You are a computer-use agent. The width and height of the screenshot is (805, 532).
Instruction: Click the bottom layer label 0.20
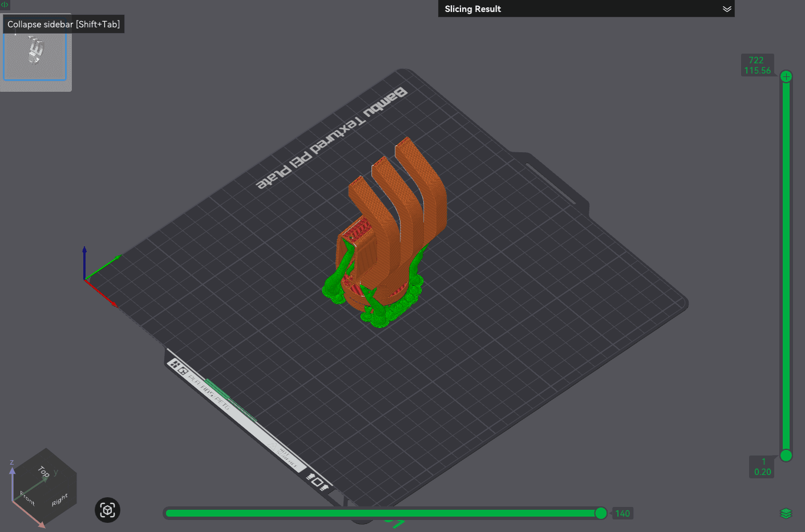click(762, 472)
